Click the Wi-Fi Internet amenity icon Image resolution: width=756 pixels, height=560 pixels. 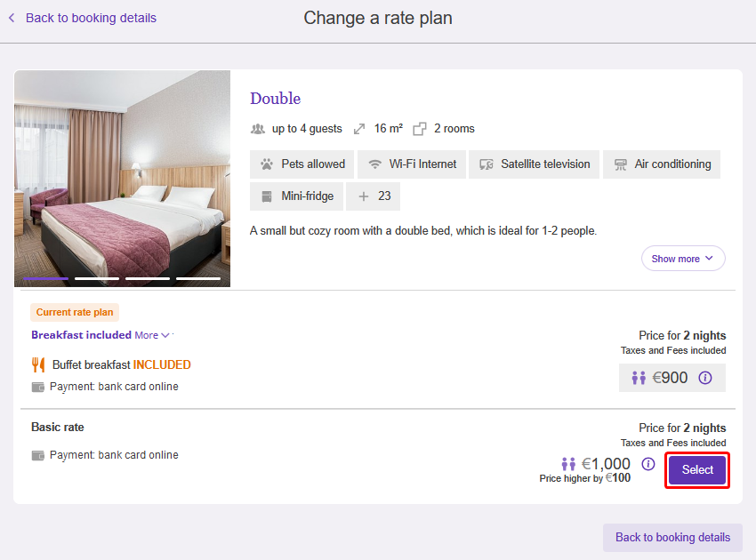(x=375, y=164)
